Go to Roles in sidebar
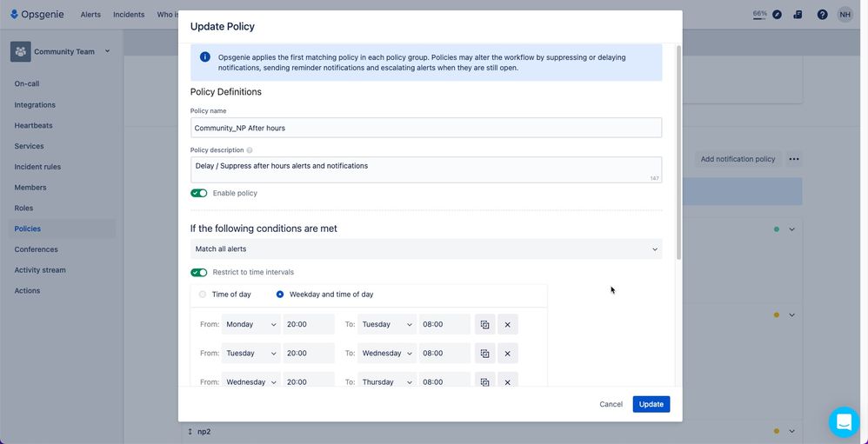 coord(23,208)
